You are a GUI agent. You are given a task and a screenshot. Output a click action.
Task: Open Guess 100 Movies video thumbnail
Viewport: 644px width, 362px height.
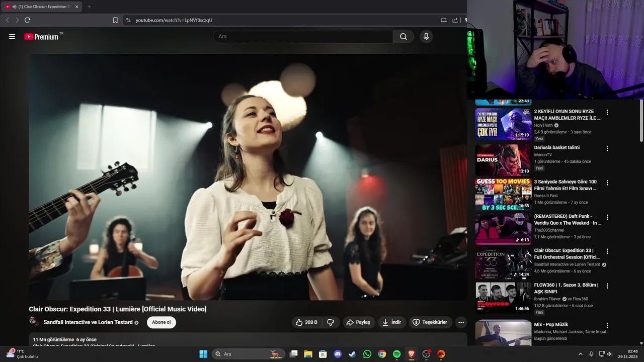point(503,194)
